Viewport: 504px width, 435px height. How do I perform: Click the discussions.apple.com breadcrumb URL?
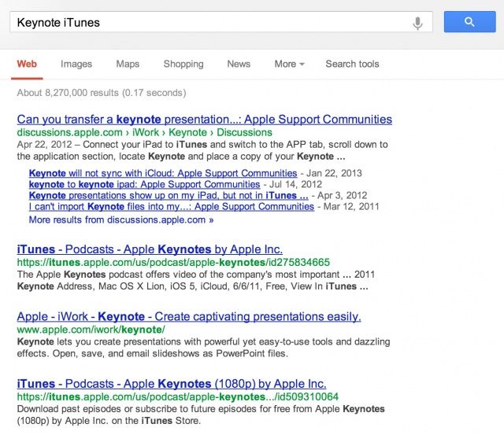(x=145, y=132)
